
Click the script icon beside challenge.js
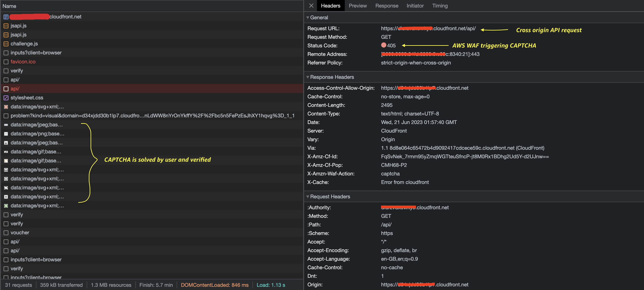click(6, 44)
